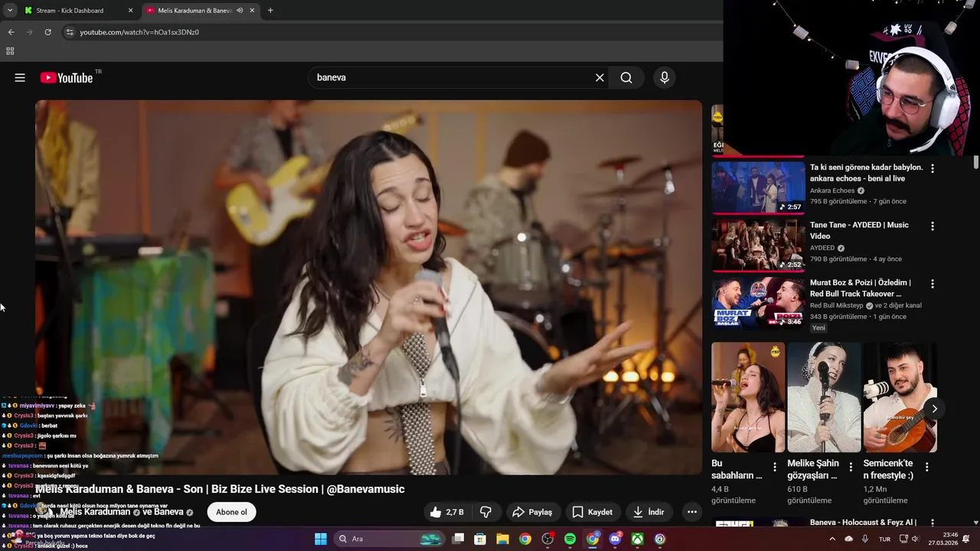Open the YouTube guide hamburger menu
This screenshot has width=980, height=551.
(20, 77)
